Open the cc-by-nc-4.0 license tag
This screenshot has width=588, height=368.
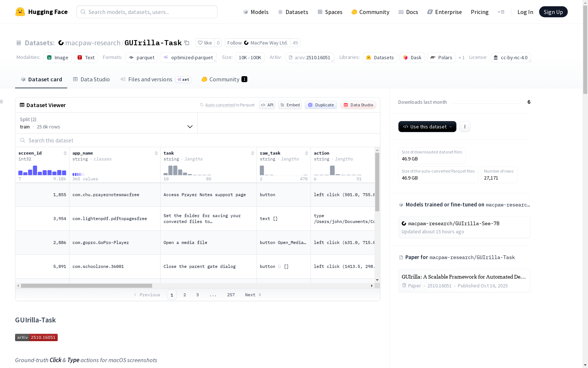(x=510, y=57)
